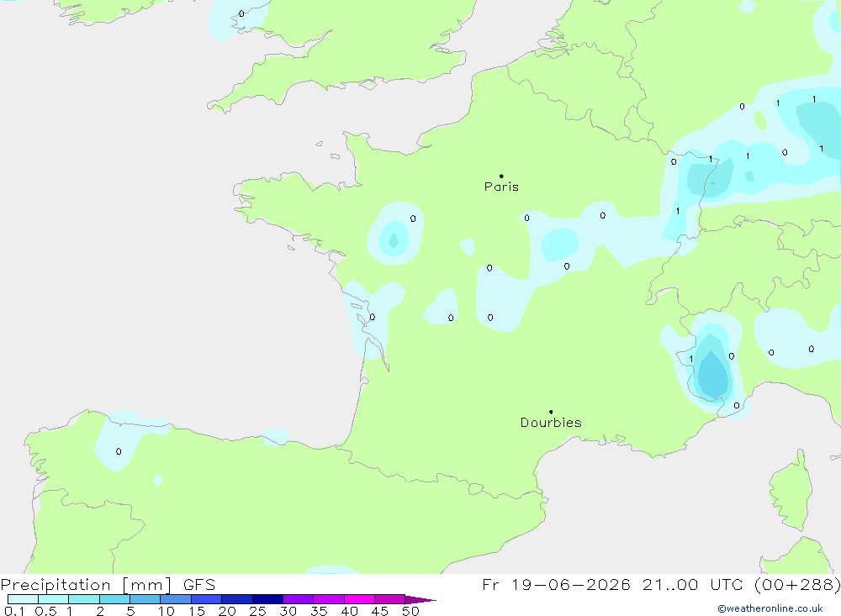841x616 pixels.
Task: Click the 15 legend scale value
Action: tap(197, 611)
